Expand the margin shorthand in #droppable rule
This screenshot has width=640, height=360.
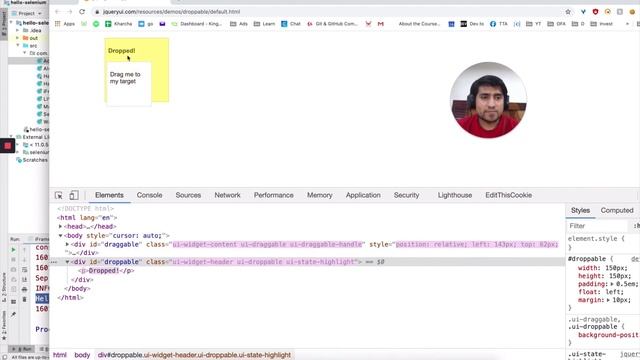[608, 300]
